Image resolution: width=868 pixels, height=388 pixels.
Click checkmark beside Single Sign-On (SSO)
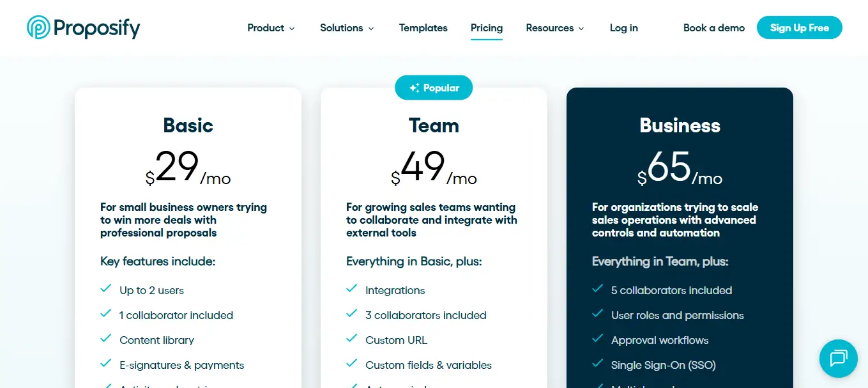pos(598,364)
